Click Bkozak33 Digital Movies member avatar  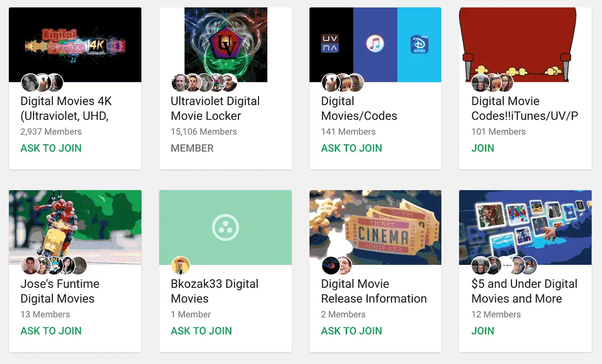[180, 265]
